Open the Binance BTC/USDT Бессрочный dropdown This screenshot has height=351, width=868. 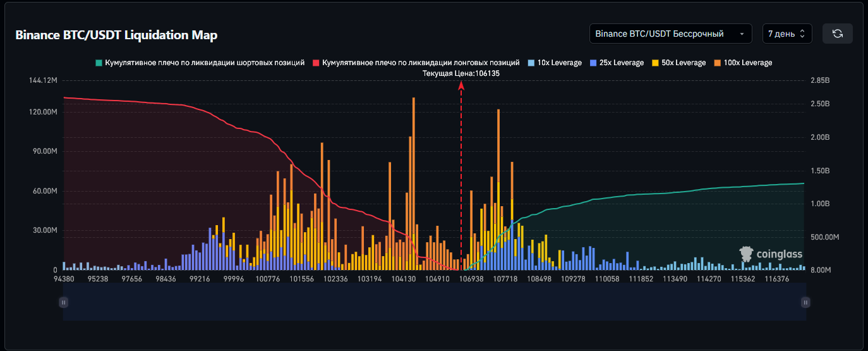pyautogui.click(x=670, y=34)
